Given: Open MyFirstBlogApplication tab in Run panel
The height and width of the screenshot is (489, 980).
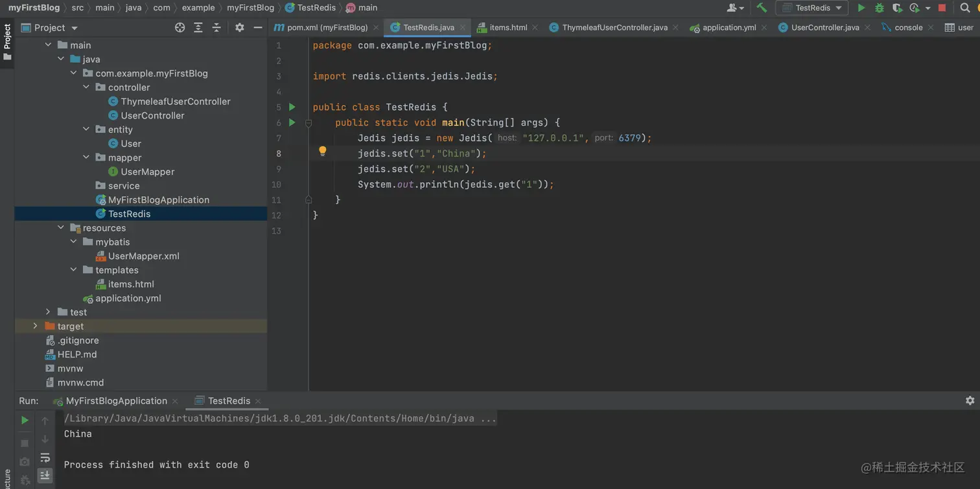Looking at the screenshot, I should [x=116, y=401].
